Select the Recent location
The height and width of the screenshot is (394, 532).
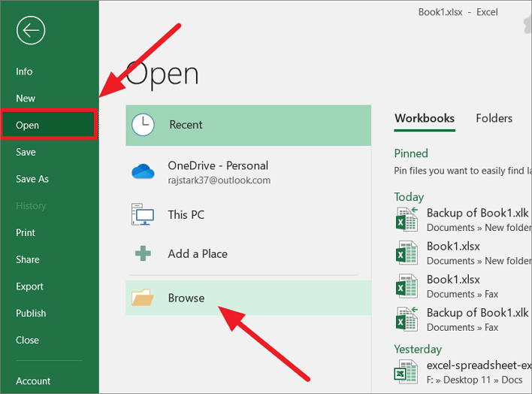coord(249,125)
